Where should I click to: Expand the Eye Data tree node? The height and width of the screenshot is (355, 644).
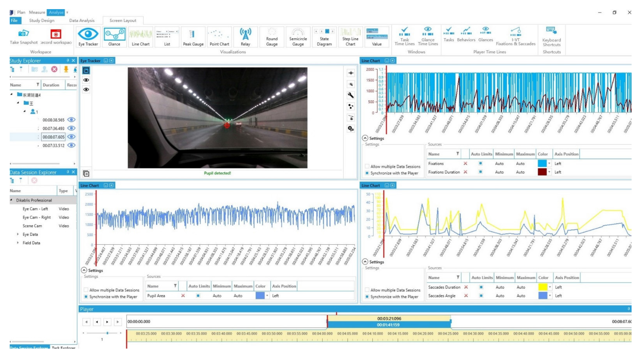[18, 234]
